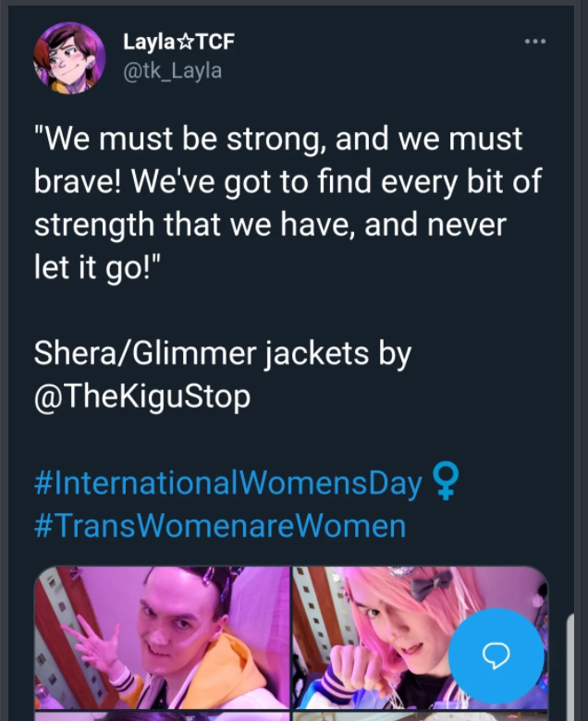Screen dimensions: 588x721
Task: Open the three-dot more options menu
Action: click(535, 42)
